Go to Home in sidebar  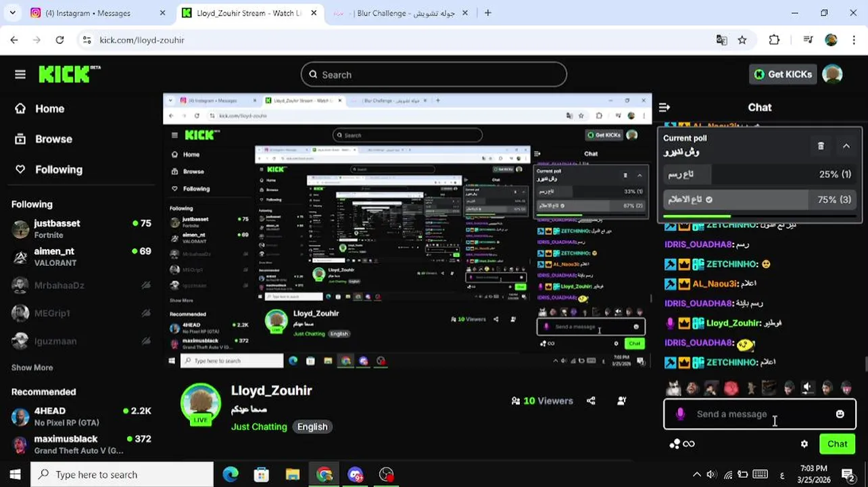click(x=40, y=108)
